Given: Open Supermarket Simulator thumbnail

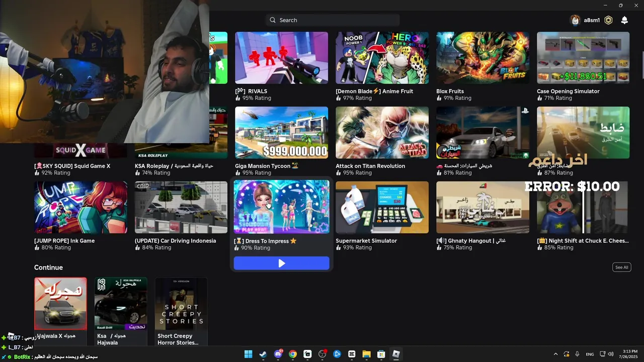Looking at the screenshot, I should 382,207.
